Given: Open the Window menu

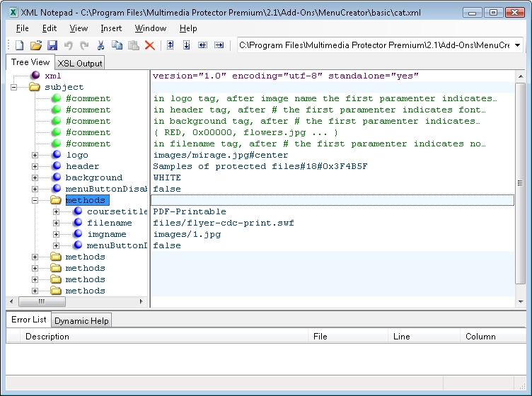Looking at the screenshot, I should [x=151, y=28].
